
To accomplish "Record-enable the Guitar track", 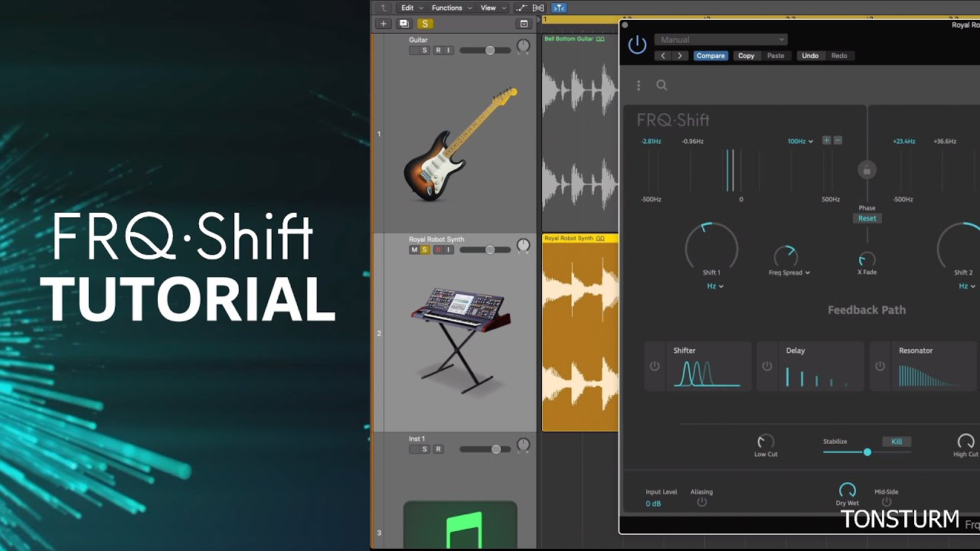I will tap(438, 51).
